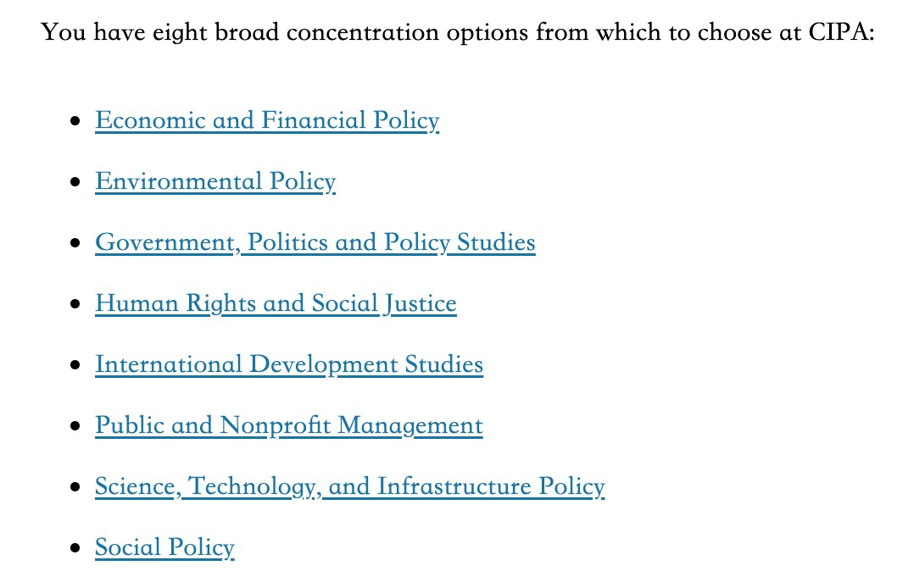Click the word 'concentration' in the heading sentence

[363, 33]
